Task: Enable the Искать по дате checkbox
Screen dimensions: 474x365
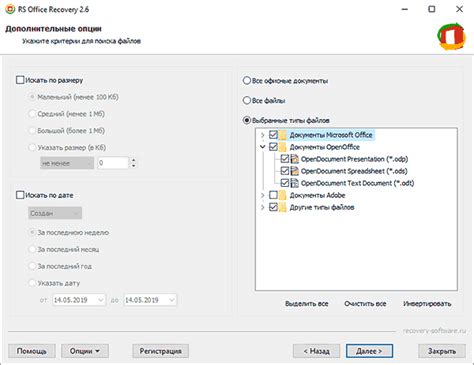Action: [x=20, y=195]
